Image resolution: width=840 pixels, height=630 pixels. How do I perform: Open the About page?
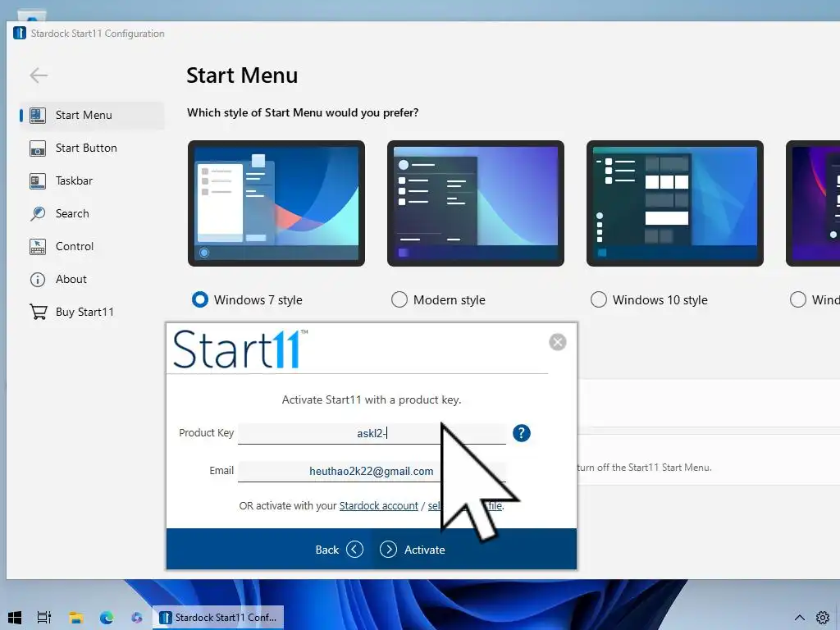click(x=71, y=279)
